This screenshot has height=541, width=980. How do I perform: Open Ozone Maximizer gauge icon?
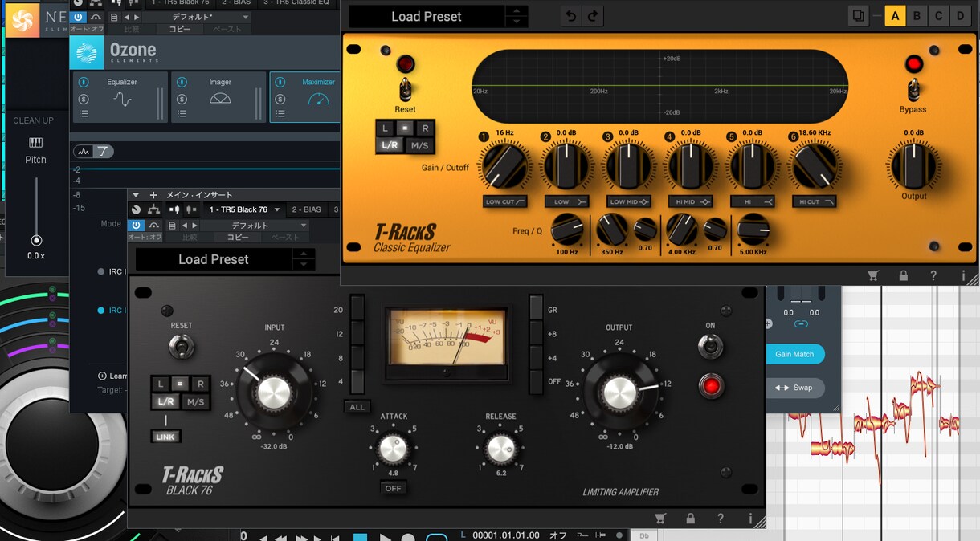pos(319,99)
